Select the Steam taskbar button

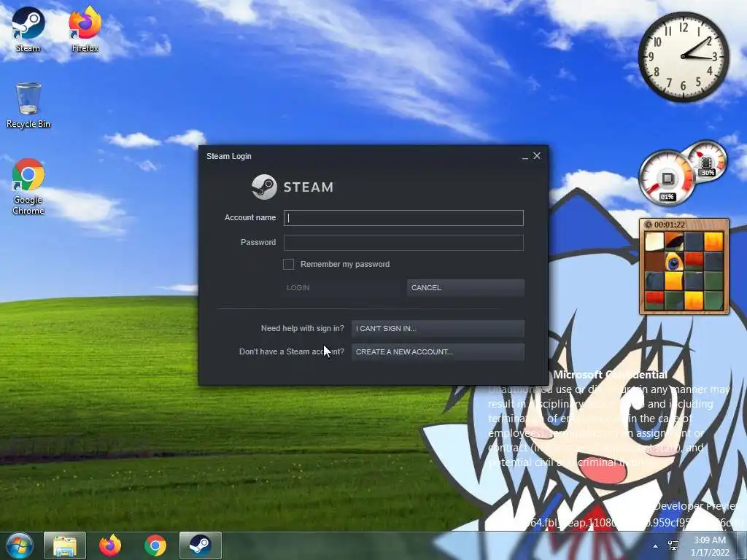(x=201, y=545)
